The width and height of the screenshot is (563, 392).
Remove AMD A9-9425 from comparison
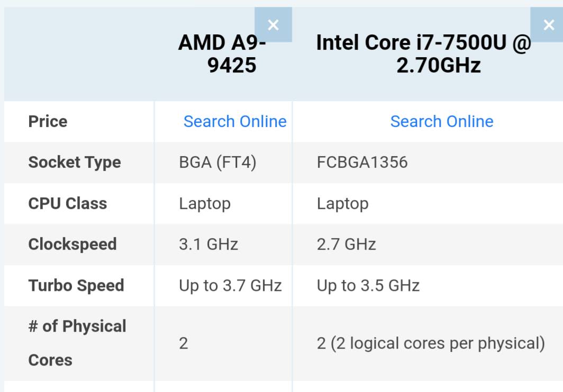(x=273, y=25)
